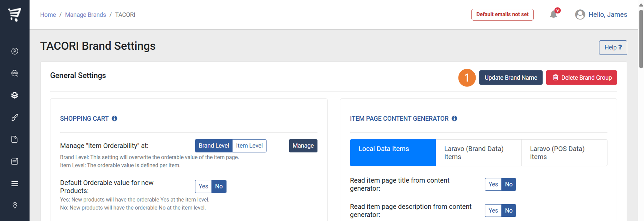Click the General Settings heading
Image resolution: width=644 pixels, height=221 pixels.
pos(78,75)
